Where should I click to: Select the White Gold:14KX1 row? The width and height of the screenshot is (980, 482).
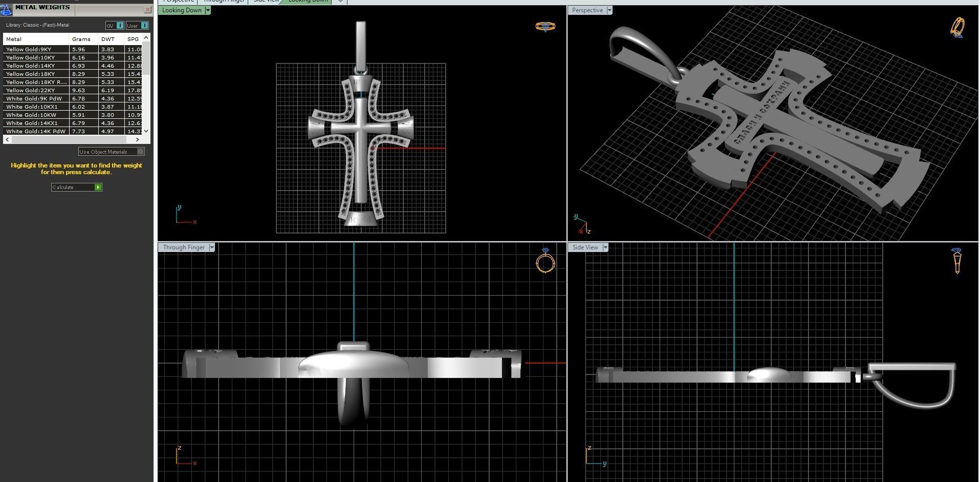pyautogui.click(x=73, y=123)
